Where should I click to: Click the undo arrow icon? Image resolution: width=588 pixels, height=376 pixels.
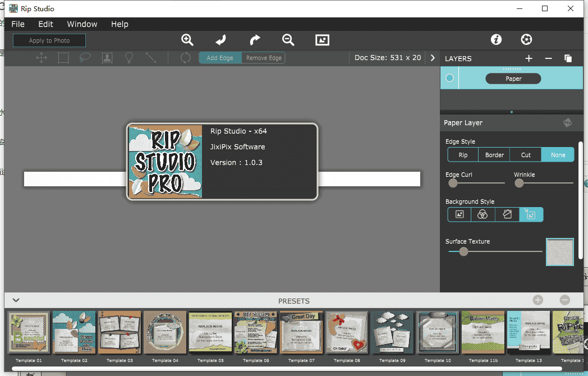pos(220,40)
